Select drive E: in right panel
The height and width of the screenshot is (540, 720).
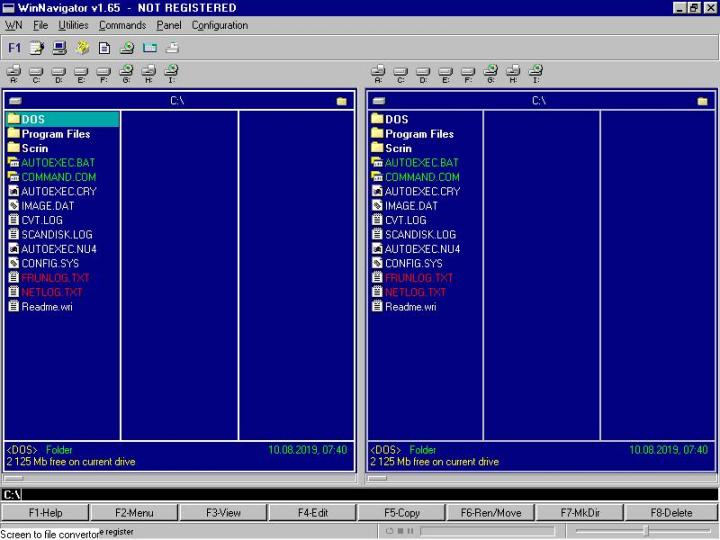(x=446, y=72)
